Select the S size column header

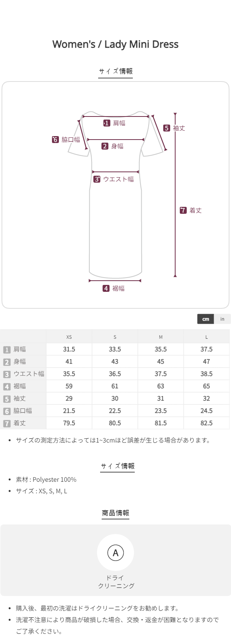[115, 337]
